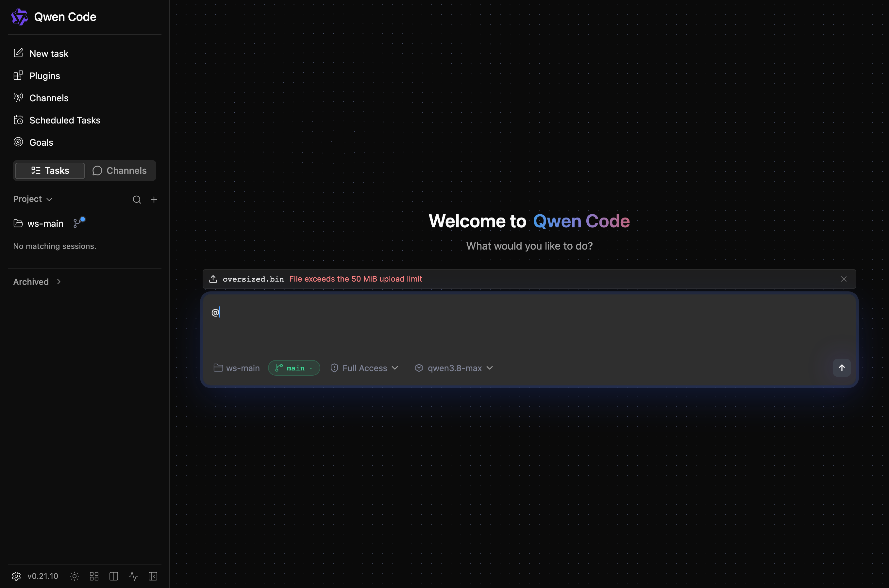This screenshot has height=588, width=889.
Task: Open the Plugins page
Action: pos(37,76)
